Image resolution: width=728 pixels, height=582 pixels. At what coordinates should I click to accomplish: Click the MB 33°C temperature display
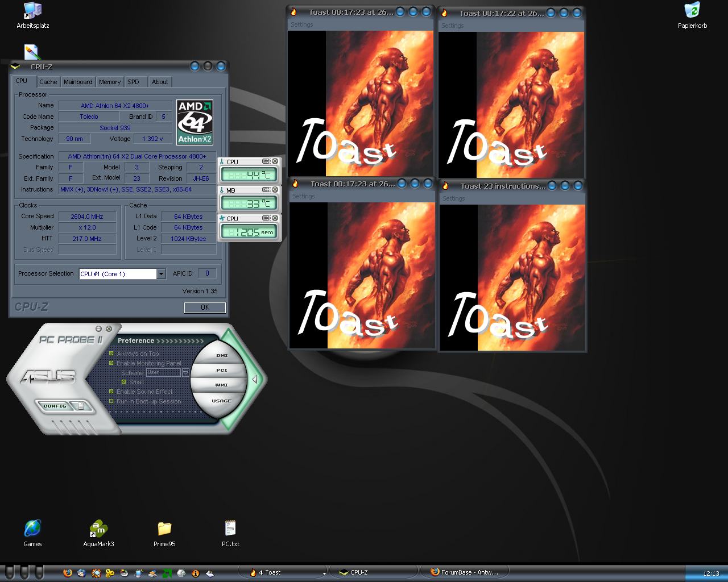point(249,203)
